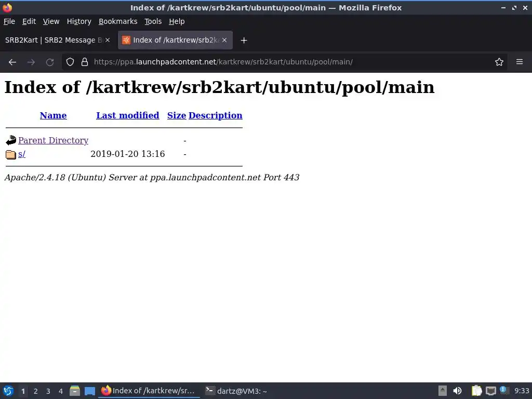Open the History menu
Image resolution: width=532 pixels, height=399 pixels.
click(79, 21)
